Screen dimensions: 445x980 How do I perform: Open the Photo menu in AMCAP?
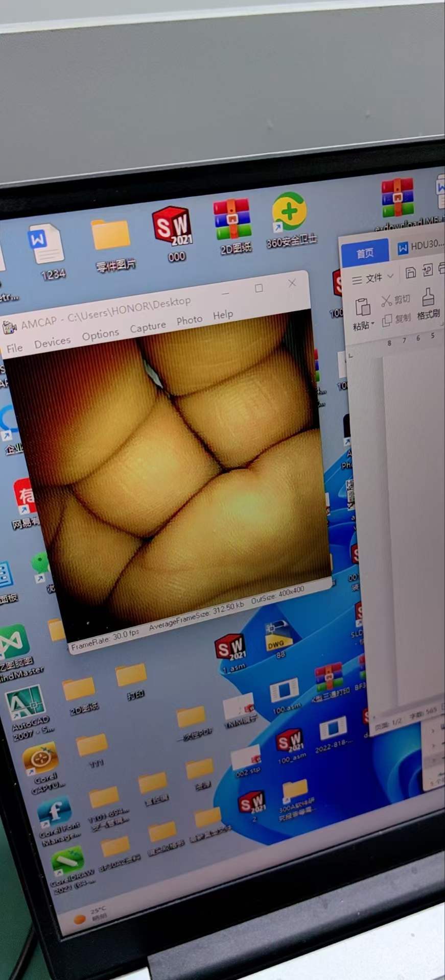click(x=190, y=320)
